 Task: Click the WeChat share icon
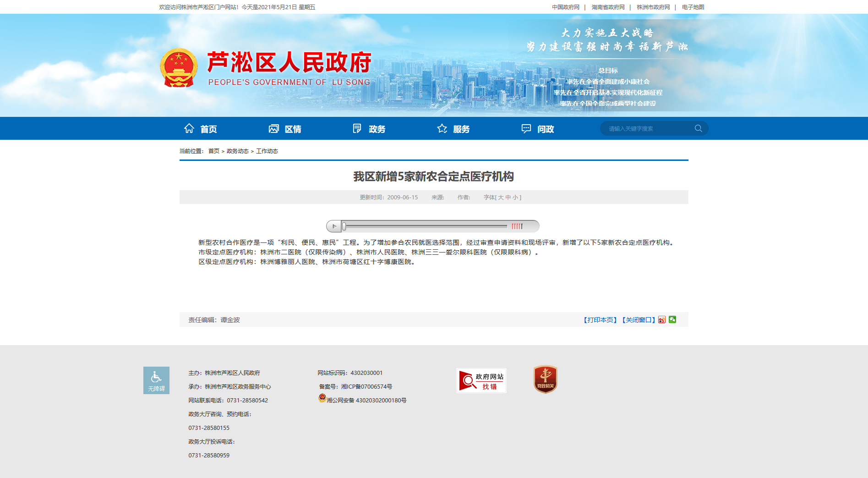[x=672, y=319]
